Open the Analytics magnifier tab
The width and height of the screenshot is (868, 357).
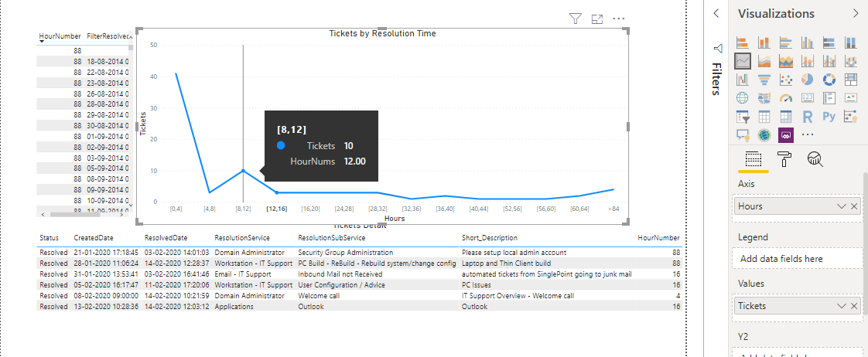[x=815, y=159]
